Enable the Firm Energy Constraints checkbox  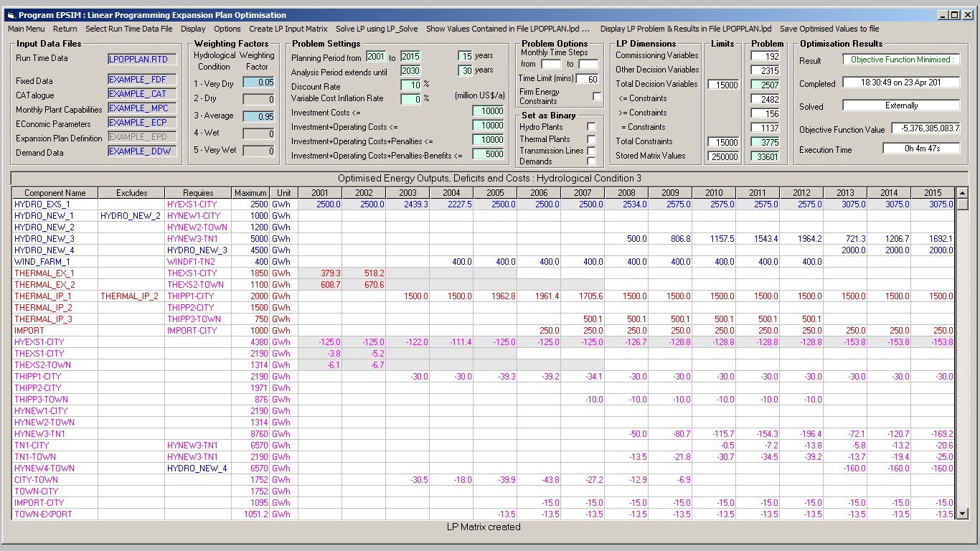[x=597, y=96]
